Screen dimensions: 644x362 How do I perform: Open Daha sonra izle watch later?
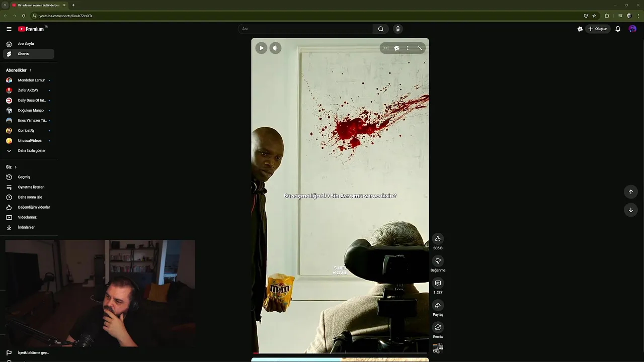click(x=29, y=197)
